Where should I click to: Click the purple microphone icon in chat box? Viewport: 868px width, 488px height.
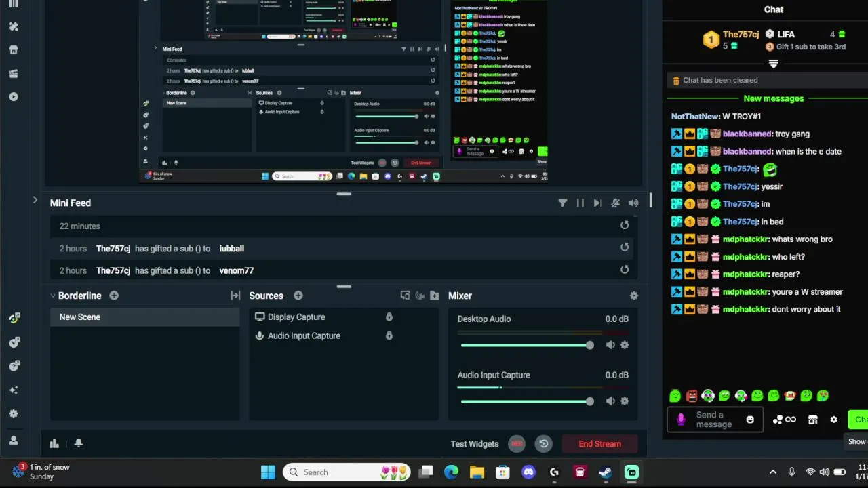tap(681, 420)
